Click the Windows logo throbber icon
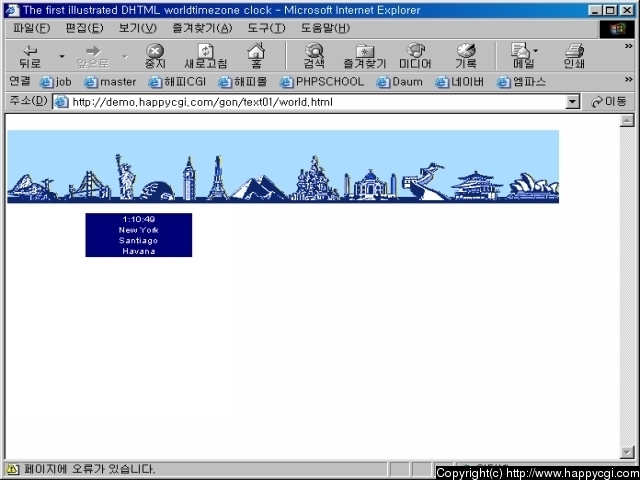 point(617,29)
